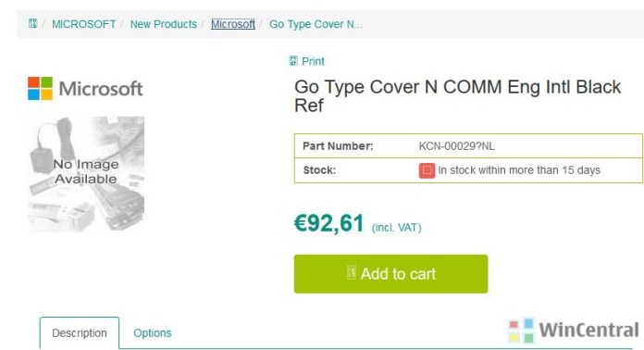Click the product title heading
644x350 pixels.
[x=457, y=95]
